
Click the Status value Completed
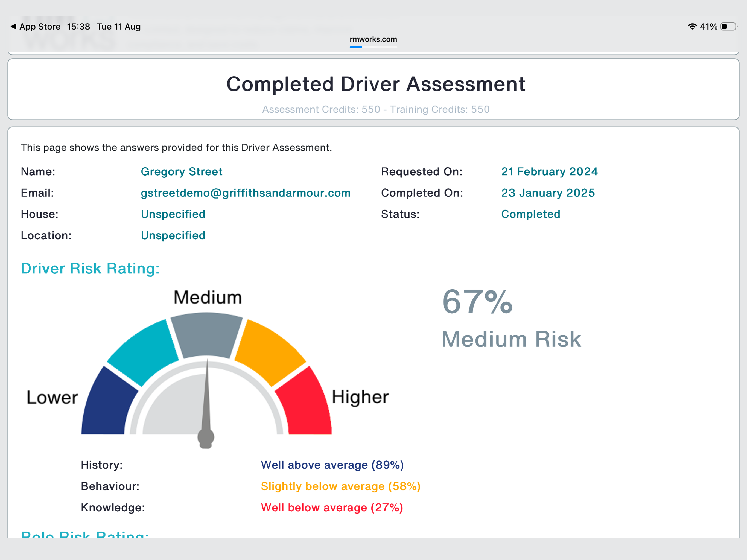pos(530,214)
